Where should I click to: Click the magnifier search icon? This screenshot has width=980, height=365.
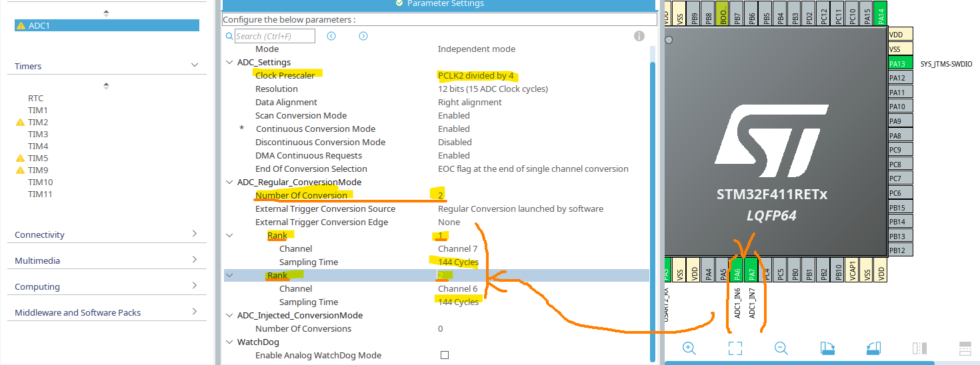229,36
